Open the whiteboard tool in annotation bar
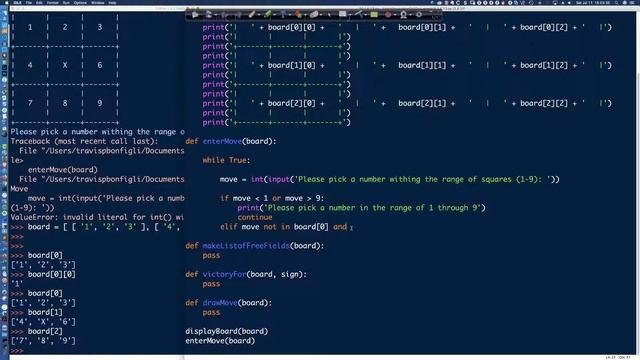This screenshot has width=640, height=360. pyautogui.click(x=342, y=14)
